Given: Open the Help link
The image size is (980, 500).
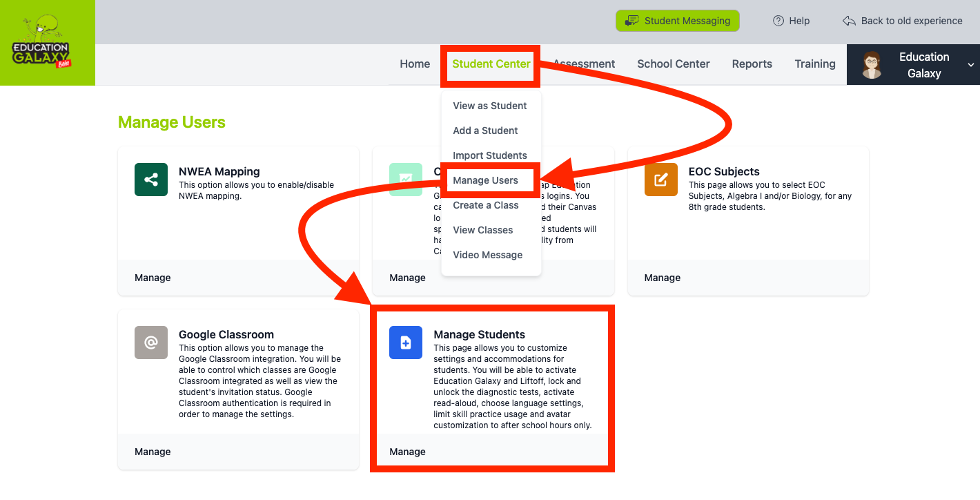Looking at the screenshot, I should (x=792, y=21).
